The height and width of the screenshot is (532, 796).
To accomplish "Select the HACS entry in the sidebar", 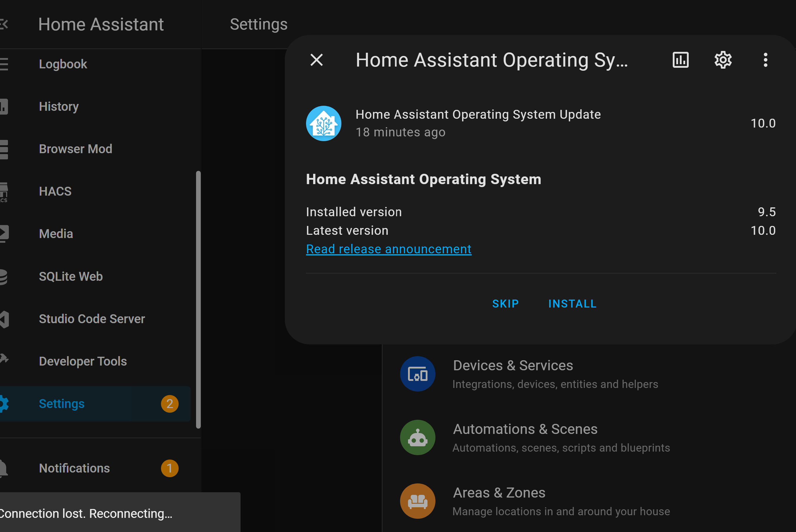I will coord(55,191).
